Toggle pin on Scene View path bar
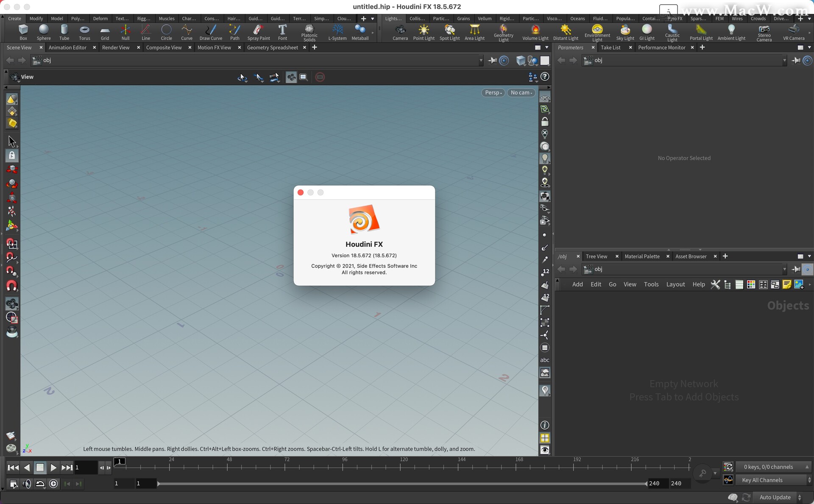 [492, 61]
